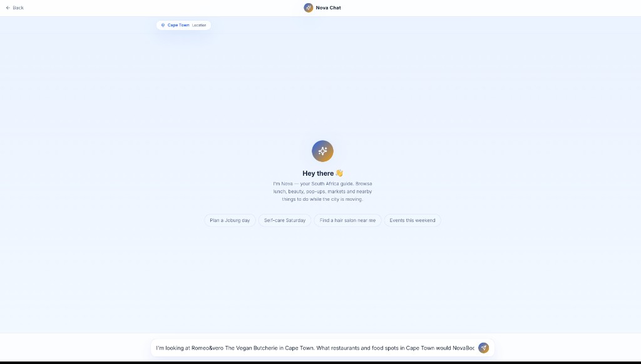This screenshot has width=641, height=364.
Task: Choose the 'Plan a Joburg day' suggestion
Action: click(x=230, y=220)
